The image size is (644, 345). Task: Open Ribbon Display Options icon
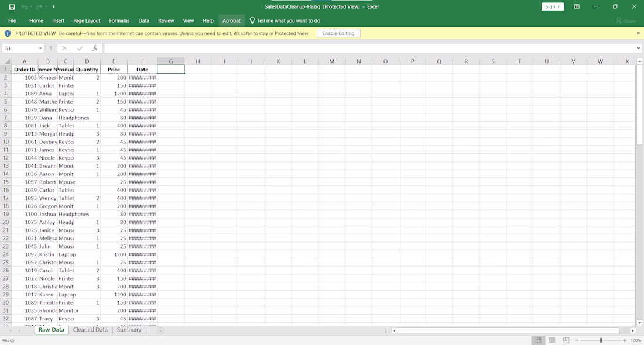point(577,6)
